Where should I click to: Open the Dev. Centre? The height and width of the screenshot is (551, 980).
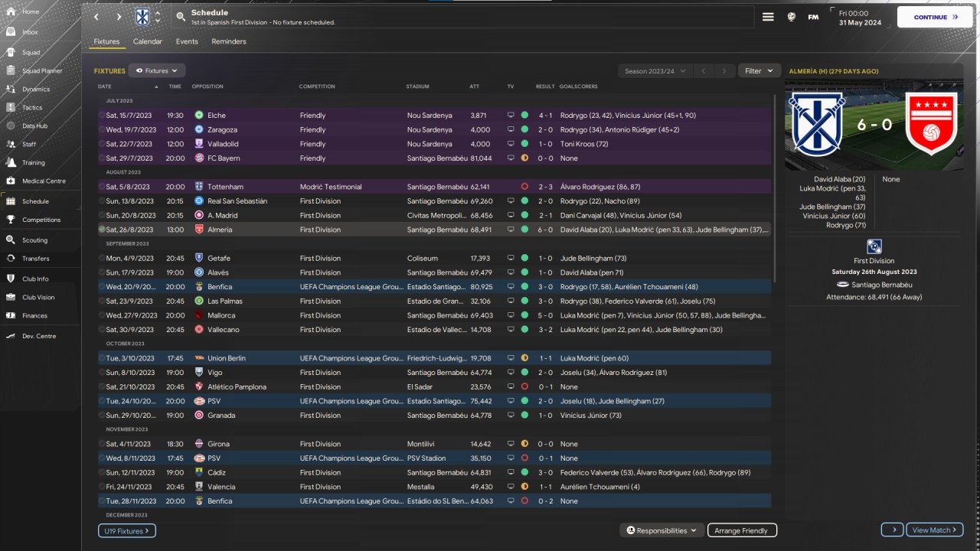(x=41, y=336)
